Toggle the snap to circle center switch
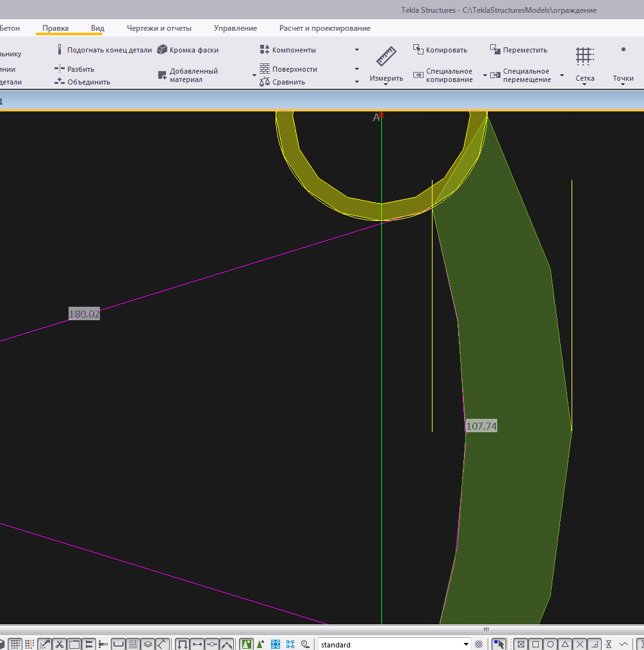The image size is (644, 650). [550, 644]
